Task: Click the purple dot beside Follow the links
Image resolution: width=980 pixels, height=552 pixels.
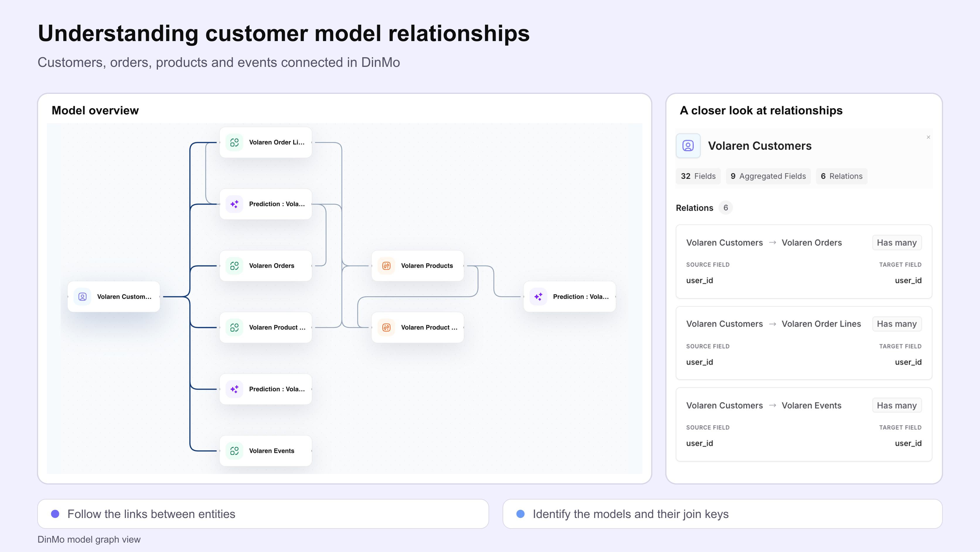Action: (55, 514)
